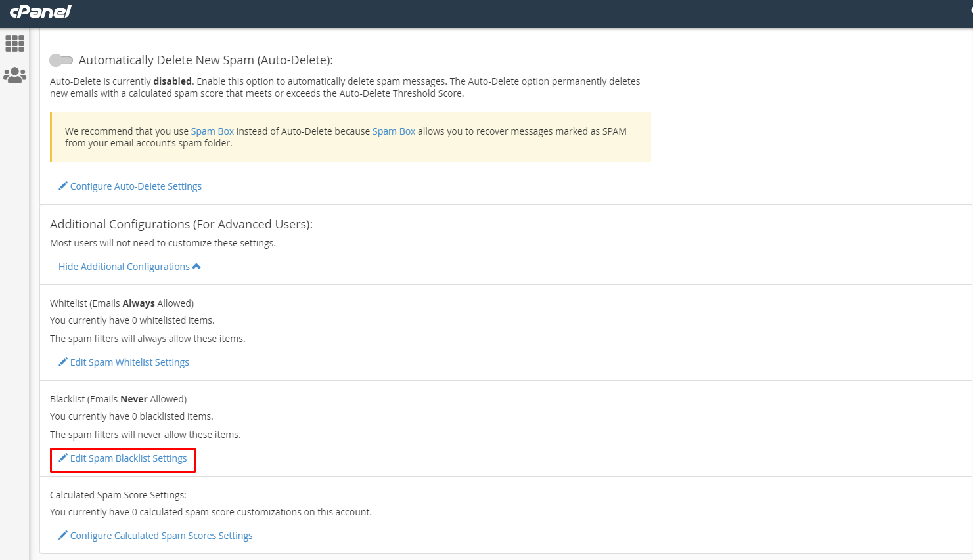Image resolution: width=973 pixels, height=560 pixels.
Task: Click pencil icon beside Configure Auto-Delete Settings
Action: [x=63, y=186]
